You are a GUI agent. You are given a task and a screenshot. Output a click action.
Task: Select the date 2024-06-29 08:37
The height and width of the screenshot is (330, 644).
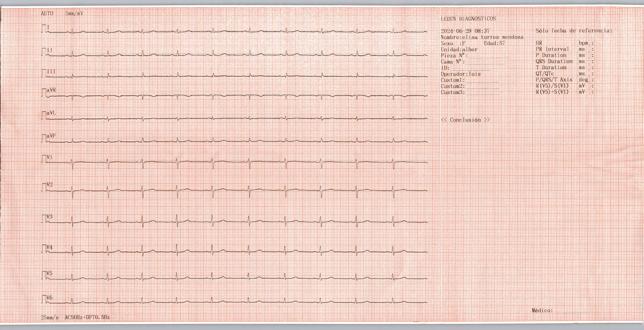465,31
